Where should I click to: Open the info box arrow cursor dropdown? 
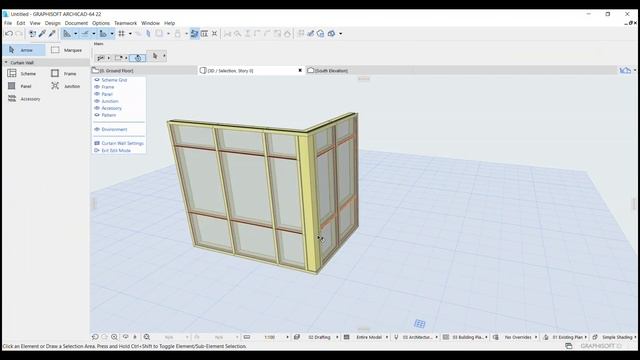[164, 56]
